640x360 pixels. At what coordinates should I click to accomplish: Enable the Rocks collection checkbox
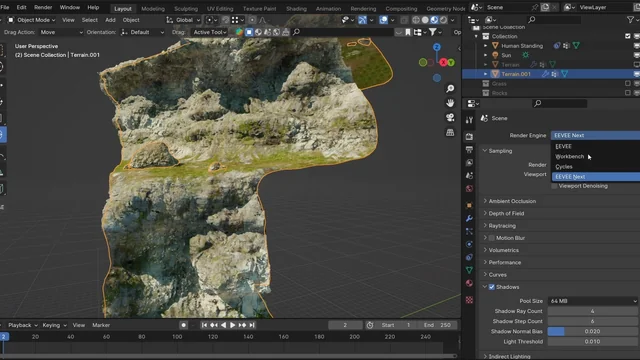628,93
